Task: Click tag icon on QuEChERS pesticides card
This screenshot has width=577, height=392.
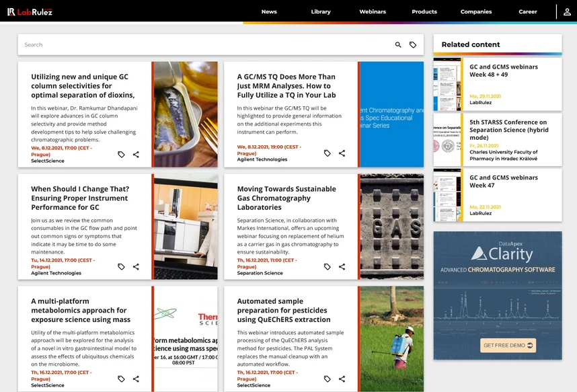Action: coord(327,379)
